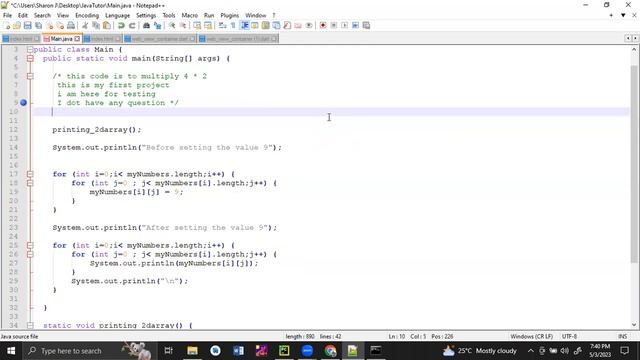Image resolution: width=640 pixels, height=360 pixels.
Task: Open the Plugins menu
Action: [230, 16]
